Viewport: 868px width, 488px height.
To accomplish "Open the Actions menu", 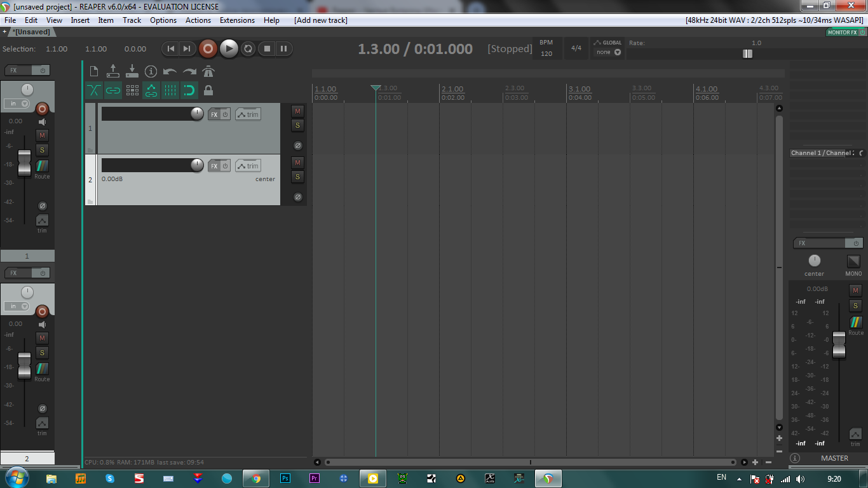I will (x=198, y=20).
